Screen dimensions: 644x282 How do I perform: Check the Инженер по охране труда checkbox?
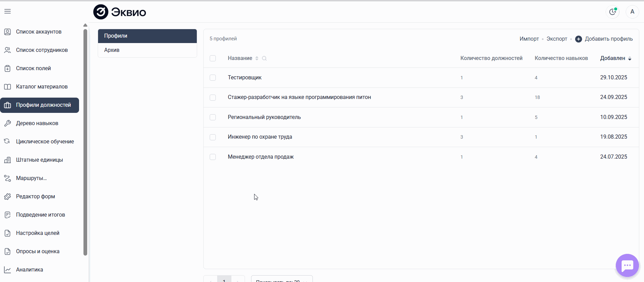click(213, 137)
